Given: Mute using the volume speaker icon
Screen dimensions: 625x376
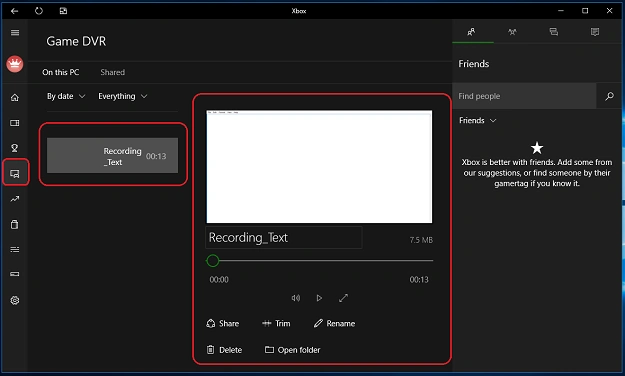Looking at the screenshot, I should coord(296,298).
